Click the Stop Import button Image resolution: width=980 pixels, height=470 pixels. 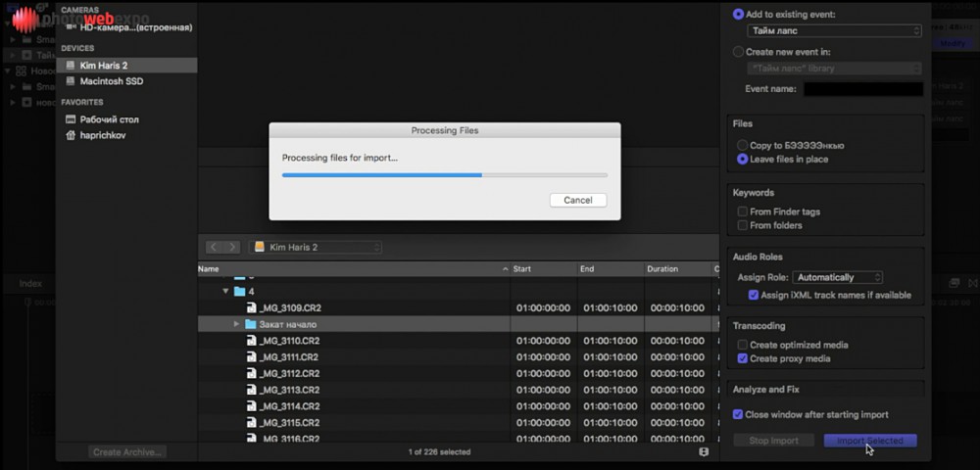coord(774,441)
